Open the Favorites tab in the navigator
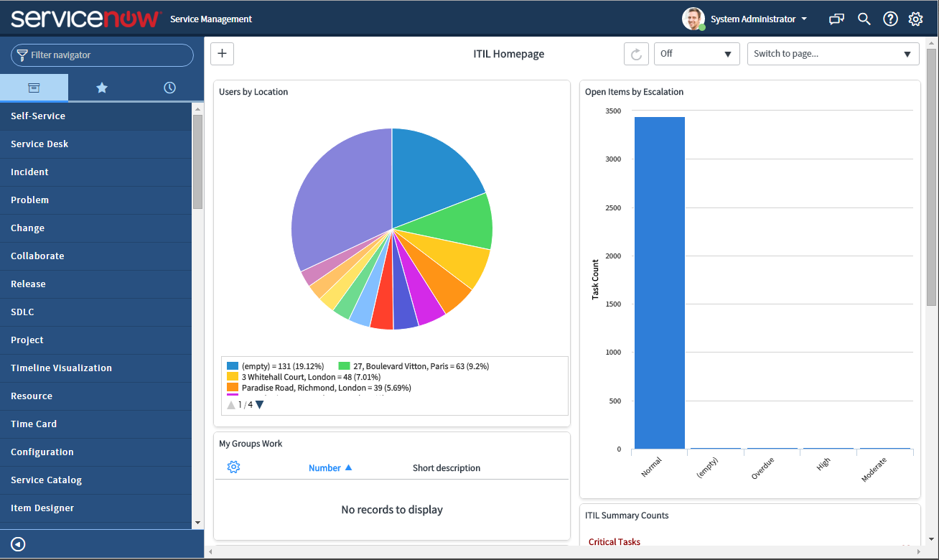The image size is (939, 560). tap(101, 87)
